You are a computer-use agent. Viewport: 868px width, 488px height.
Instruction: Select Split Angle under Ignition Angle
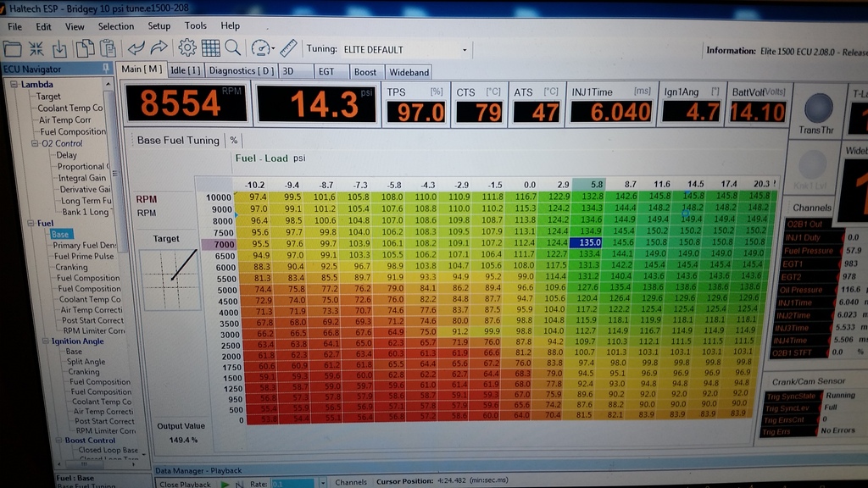[x=86, y=362]
